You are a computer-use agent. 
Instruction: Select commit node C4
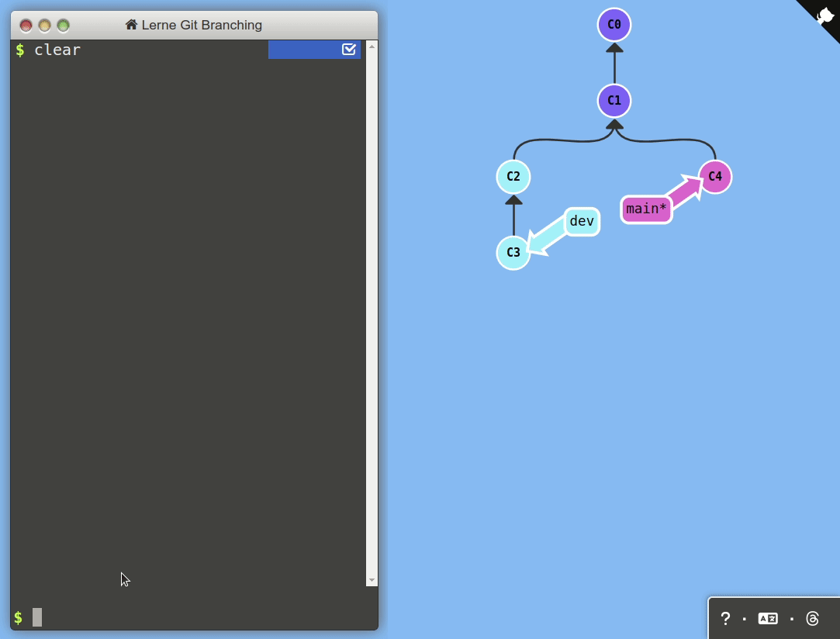[x=715, y=177]
